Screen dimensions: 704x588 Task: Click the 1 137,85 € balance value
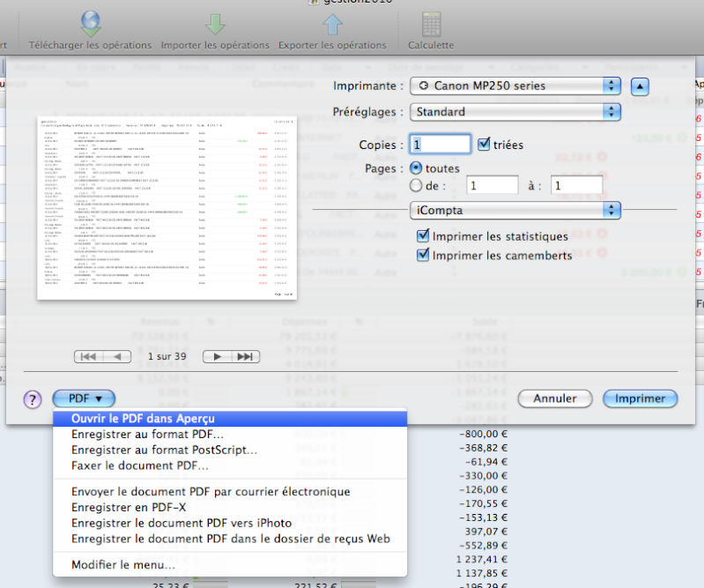482,573
